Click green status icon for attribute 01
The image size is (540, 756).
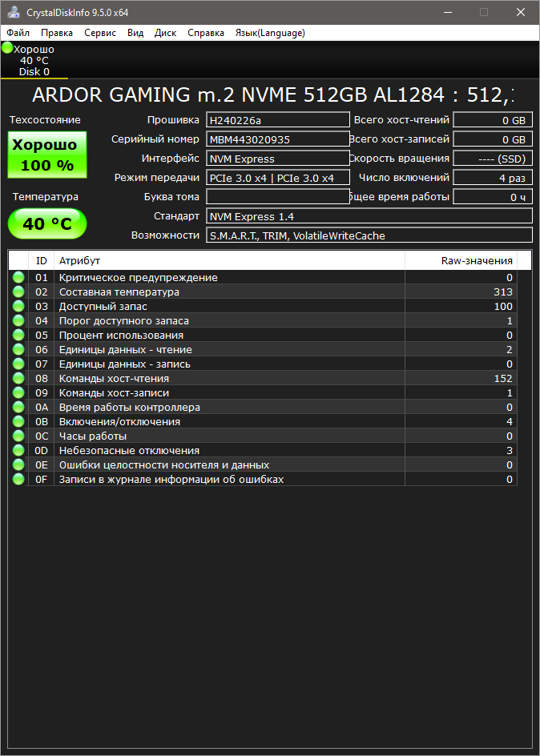pos(18,277)
